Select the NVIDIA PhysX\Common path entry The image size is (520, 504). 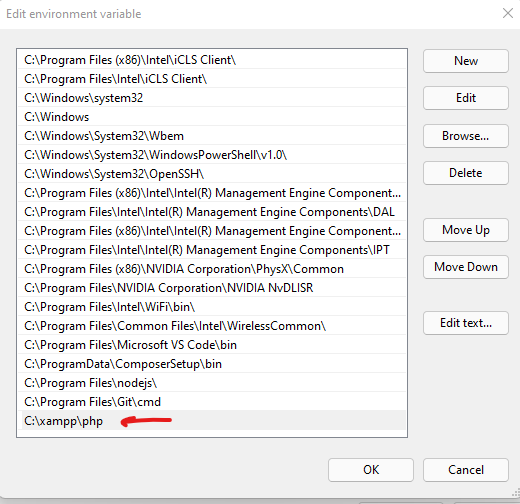click(x=212, y=269)
